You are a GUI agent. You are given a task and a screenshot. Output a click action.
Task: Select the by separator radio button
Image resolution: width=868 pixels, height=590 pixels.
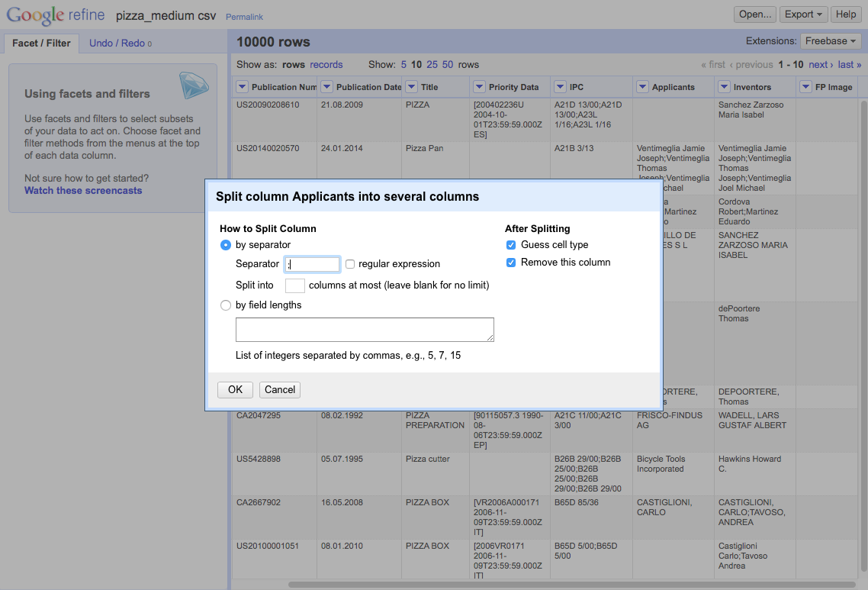pyautogui.click(x=225, y=245)
